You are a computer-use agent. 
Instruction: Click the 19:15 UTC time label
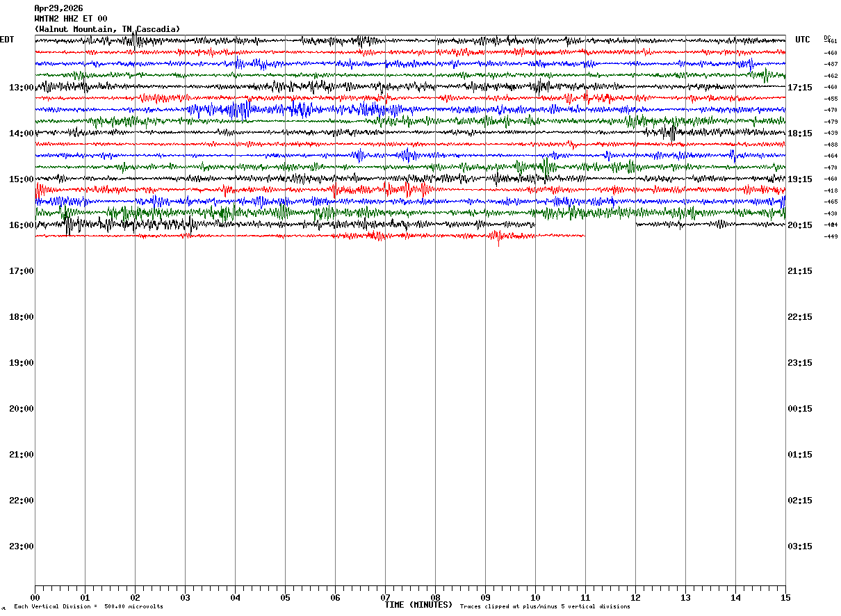click(800, 179)
